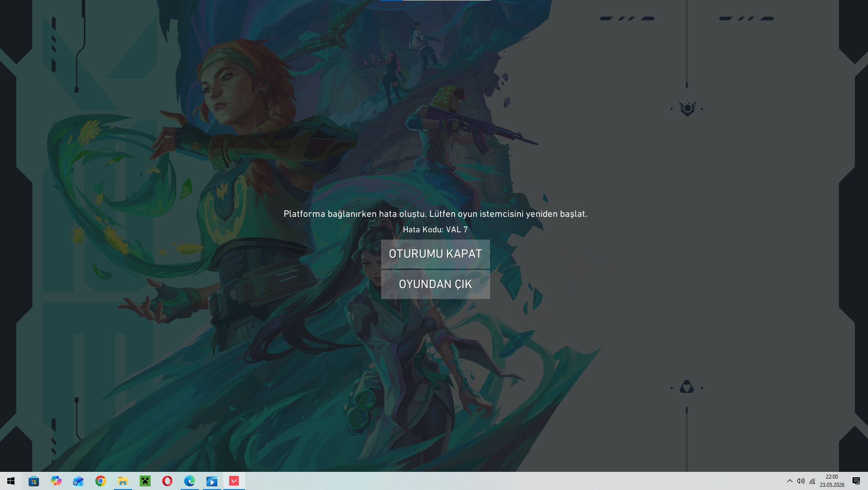Expand the hidden system tray icons
868x490 pixels.
point(790,481)
